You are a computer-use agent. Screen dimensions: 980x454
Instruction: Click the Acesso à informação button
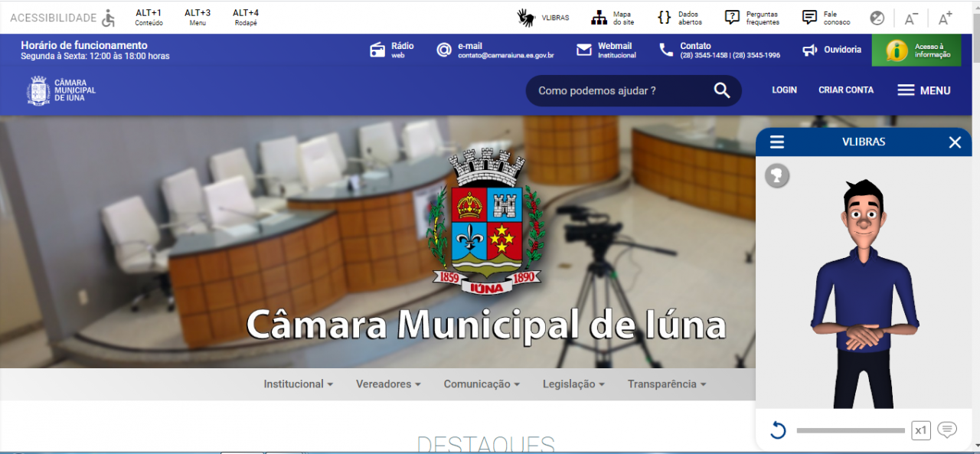point(916,51)
